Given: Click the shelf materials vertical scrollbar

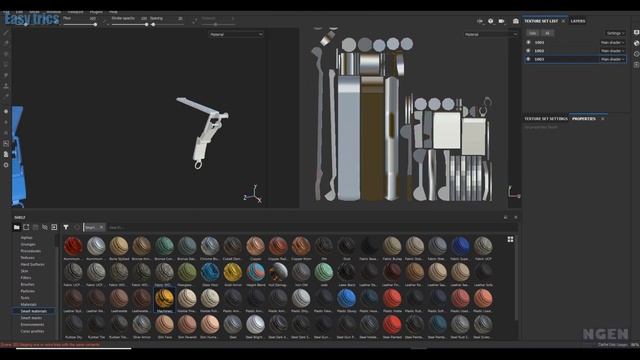Looking at the screenshot, I should tap(517, 278).
